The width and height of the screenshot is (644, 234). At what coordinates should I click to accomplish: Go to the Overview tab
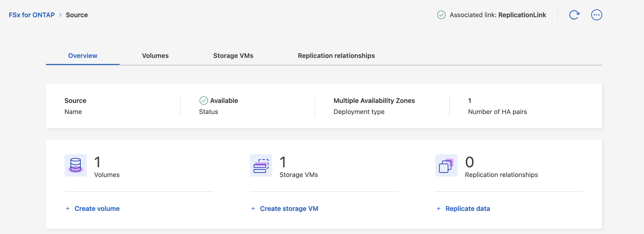tap(83, 56)
